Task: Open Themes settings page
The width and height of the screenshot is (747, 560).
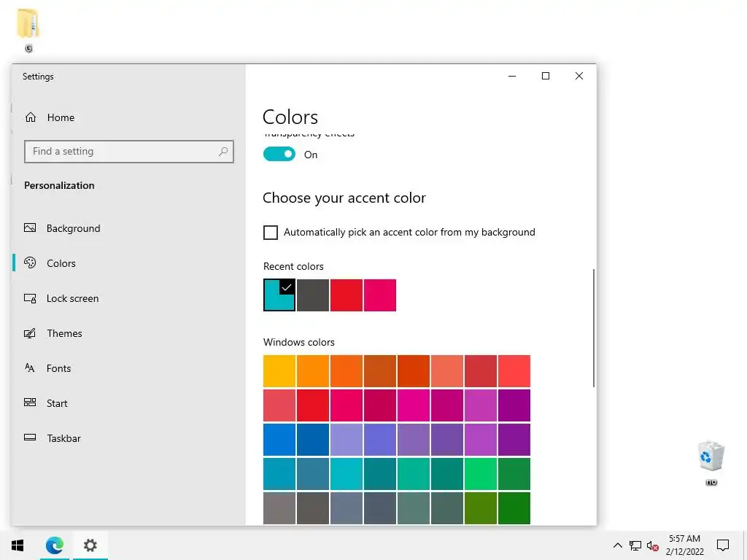Action: tap(64, 333)
